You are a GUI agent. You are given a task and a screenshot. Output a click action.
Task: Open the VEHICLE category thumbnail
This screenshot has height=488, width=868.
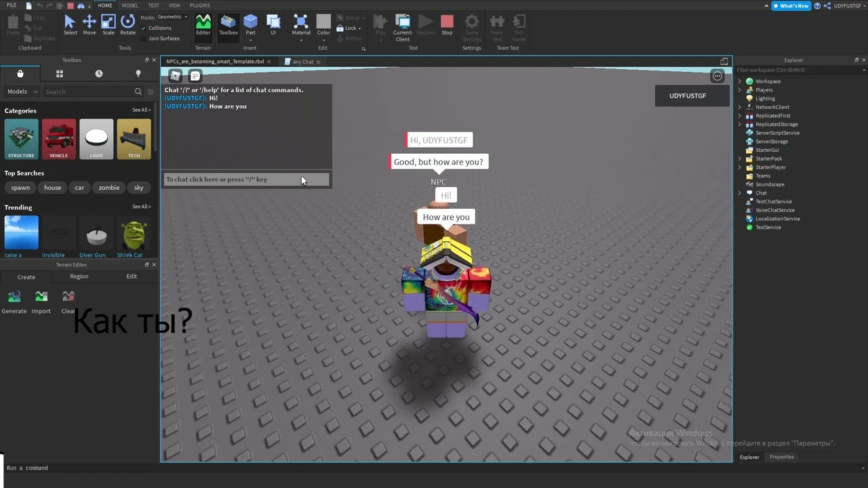pyautogui.click(x=59, y=139)
